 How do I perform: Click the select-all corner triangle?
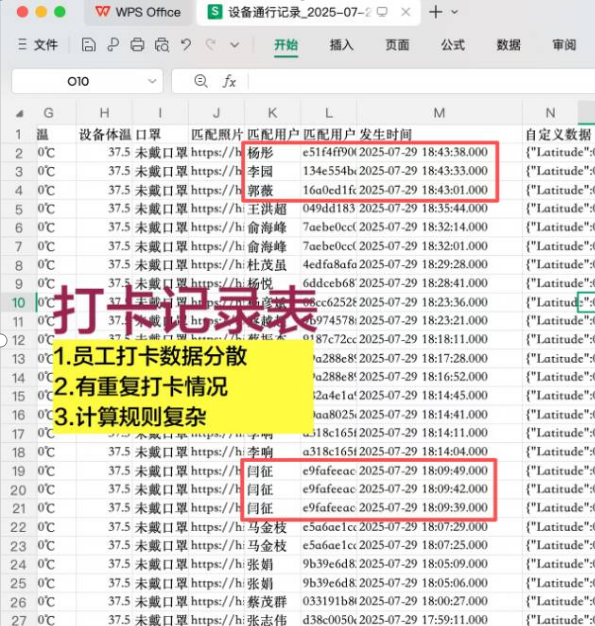click(19, 114)
